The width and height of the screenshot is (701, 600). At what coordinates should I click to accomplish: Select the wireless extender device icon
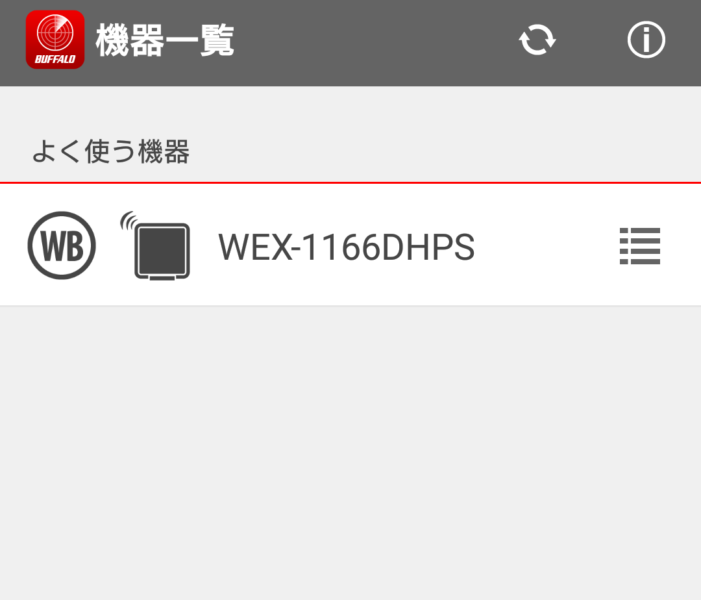156,245
